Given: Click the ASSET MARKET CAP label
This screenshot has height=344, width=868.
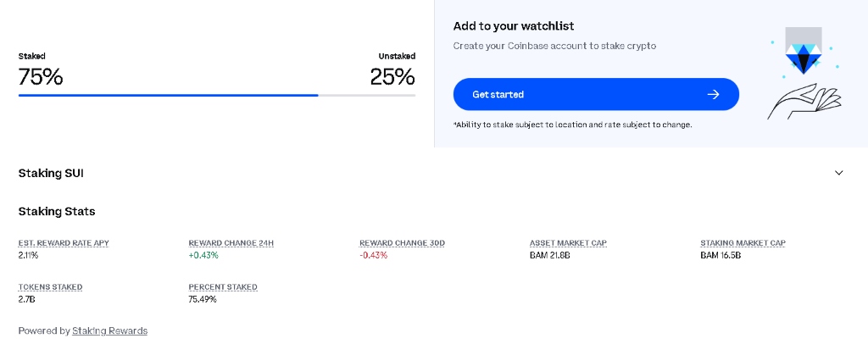Looking at the screenshot, I should (568, 243).
